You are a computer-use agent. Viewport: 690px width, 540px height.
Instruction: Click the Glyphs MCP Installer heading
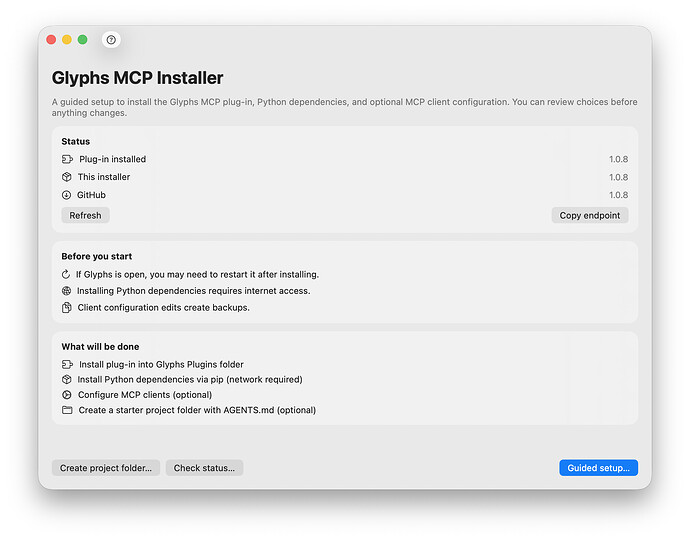coord(138,78)
